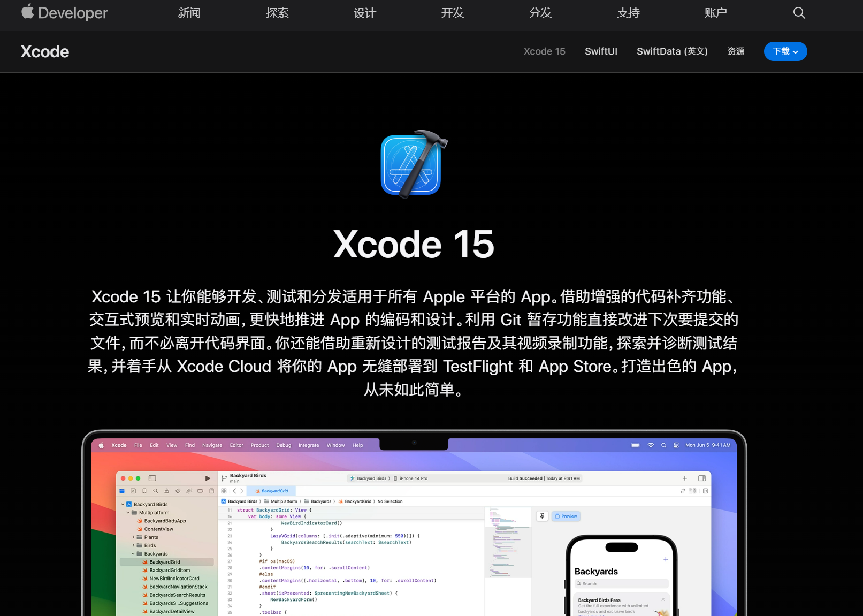This screenshot has height=616, width=863.
Task: Click the related items grid icon
Action: tap(224, 491)
